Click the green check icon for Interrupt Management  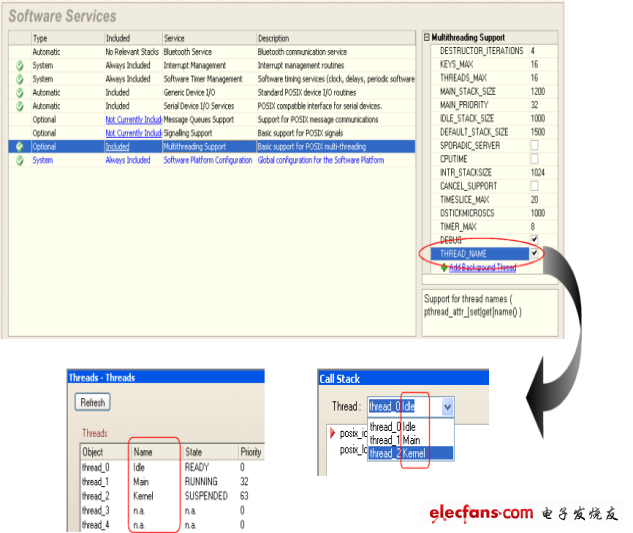[x=19, y=65]
